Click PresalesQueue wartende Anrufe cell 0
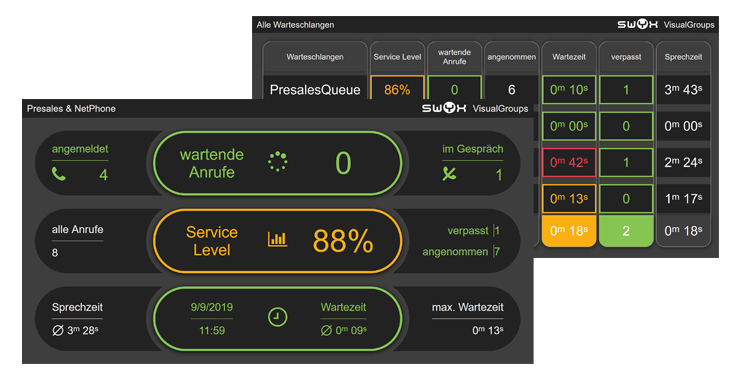 (x=454, y=88)
